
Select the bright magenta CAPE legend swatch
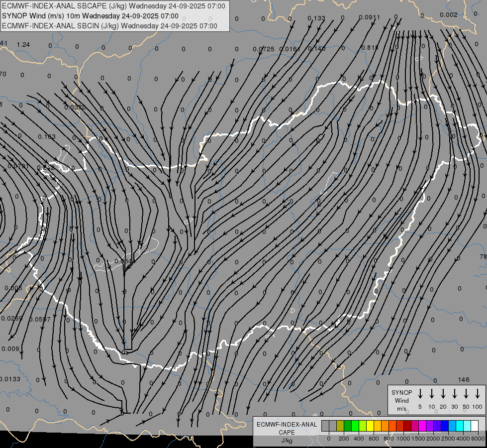point(422,426)
